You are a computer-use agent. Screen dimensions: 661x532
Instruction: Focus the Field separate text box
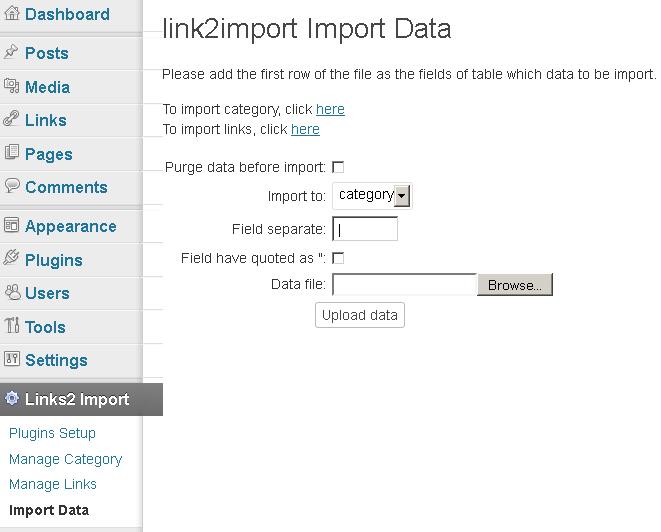coord(365,229)
